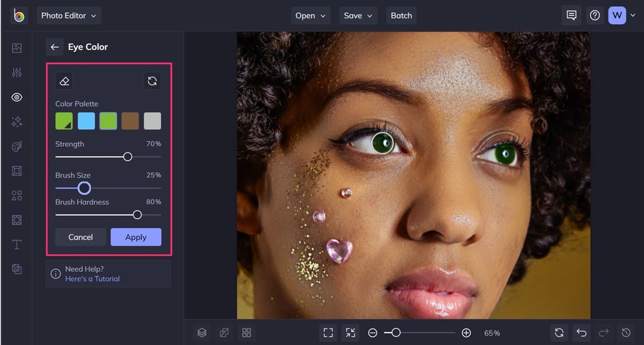The height and width of the screenshot is (345, 644).
Task: Click the Apply button
Action: pyautogui.click(x=136, y=237)
